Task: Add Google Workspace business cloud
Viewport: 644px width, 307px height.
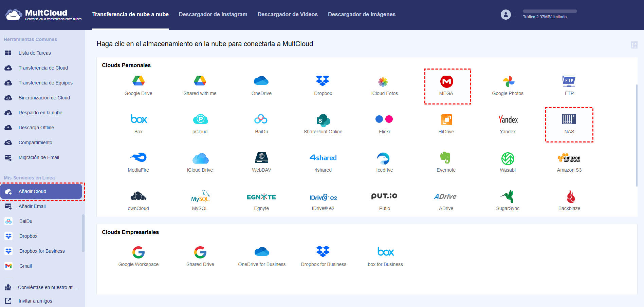Action: 139,252
